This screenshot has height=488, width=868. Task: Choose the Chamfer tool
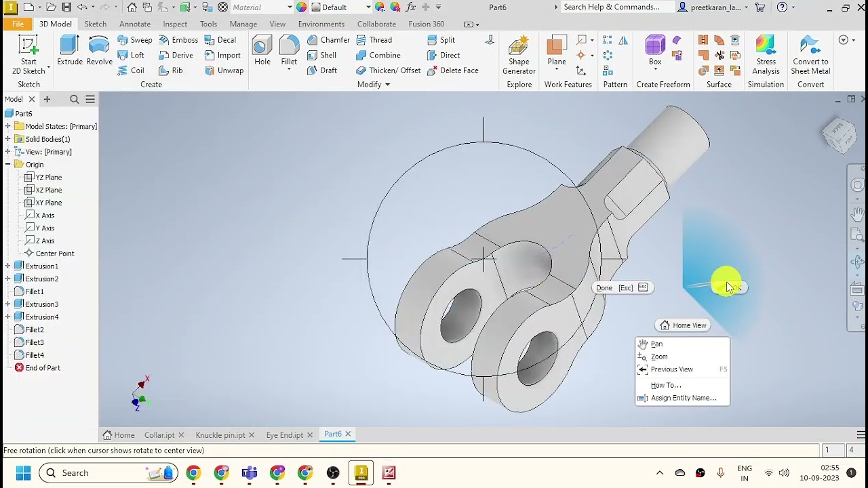[x=328, y=40]
